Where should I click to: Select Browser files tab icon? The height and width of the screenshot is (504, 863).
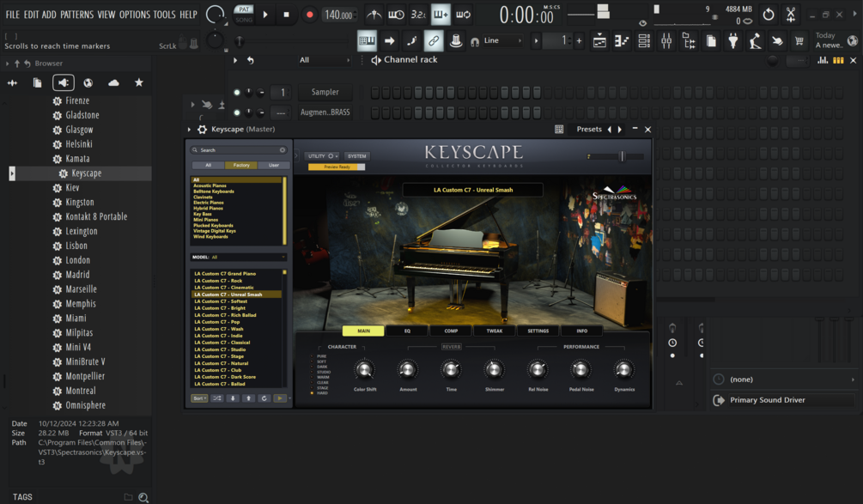(x=38, y=82)
